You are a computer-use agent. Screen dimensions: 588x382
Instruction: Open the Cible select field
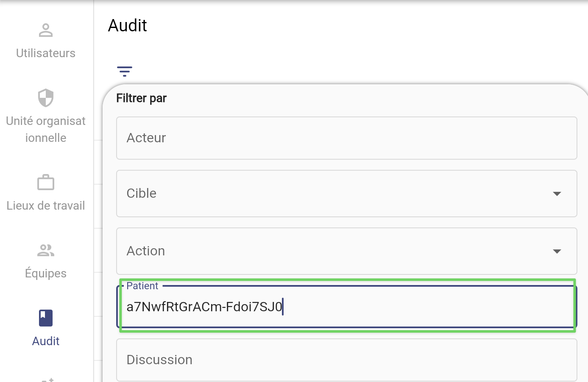[x=347, y=194]
